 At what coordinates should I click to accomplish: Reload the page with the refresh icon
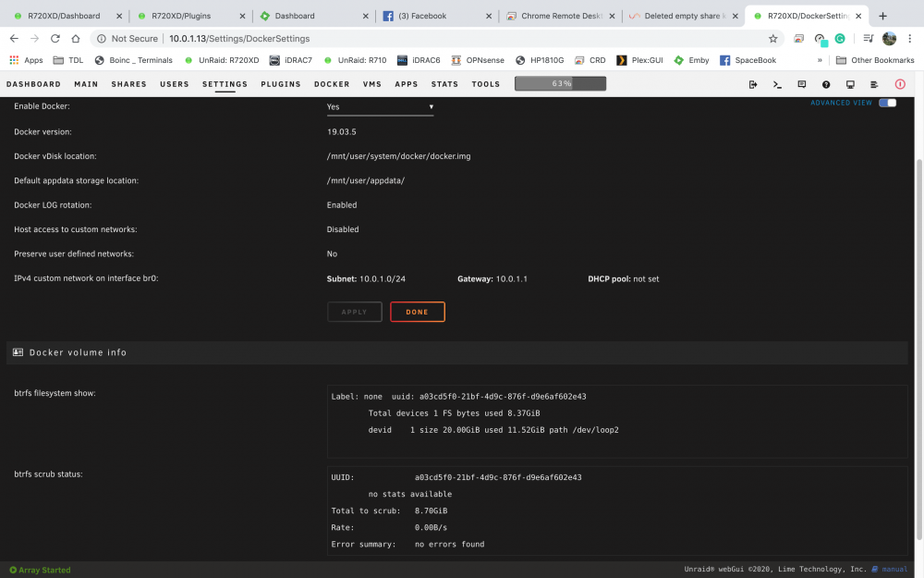(x=55, y=38)
